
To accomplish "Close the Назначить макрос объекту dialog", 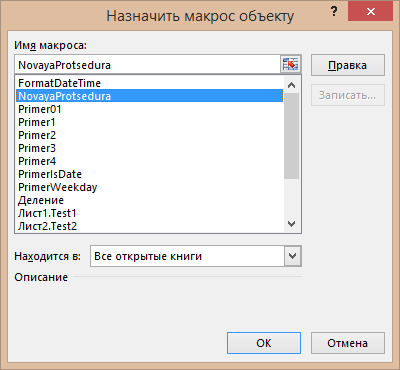I will point(370,12).
